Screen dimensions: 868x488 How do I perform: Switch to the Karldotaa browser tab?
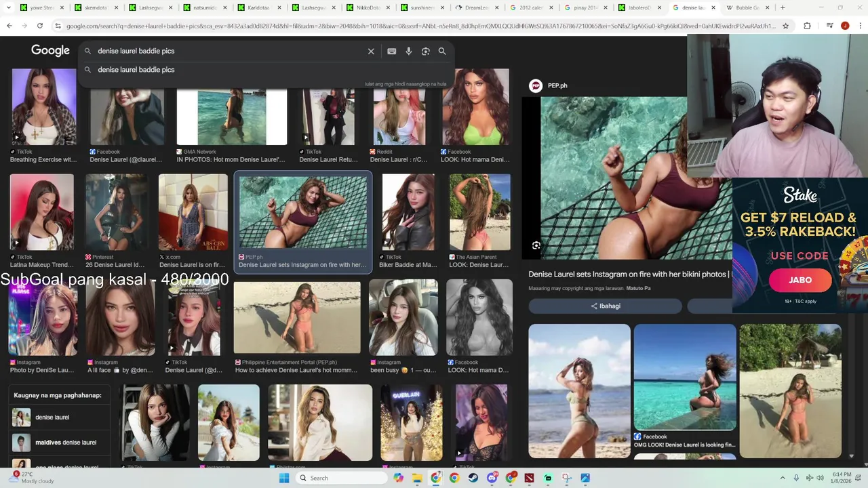click(x=258, y=7)
